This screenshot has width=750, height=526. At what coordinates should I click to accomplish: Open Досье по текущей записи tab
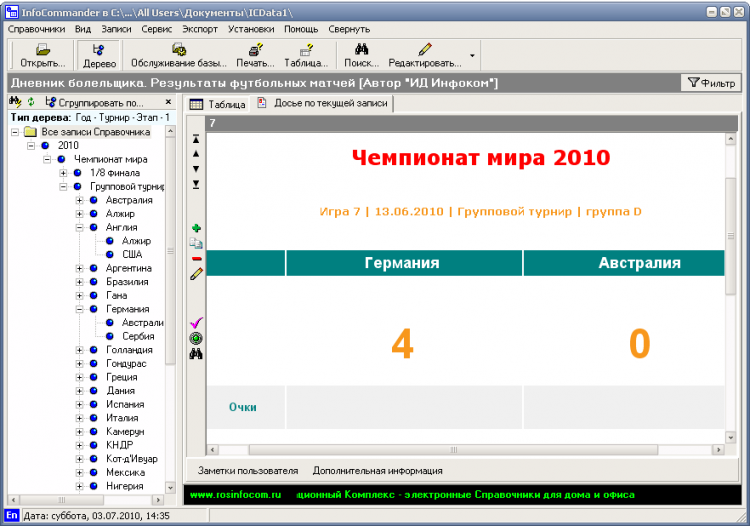(323, 103)
